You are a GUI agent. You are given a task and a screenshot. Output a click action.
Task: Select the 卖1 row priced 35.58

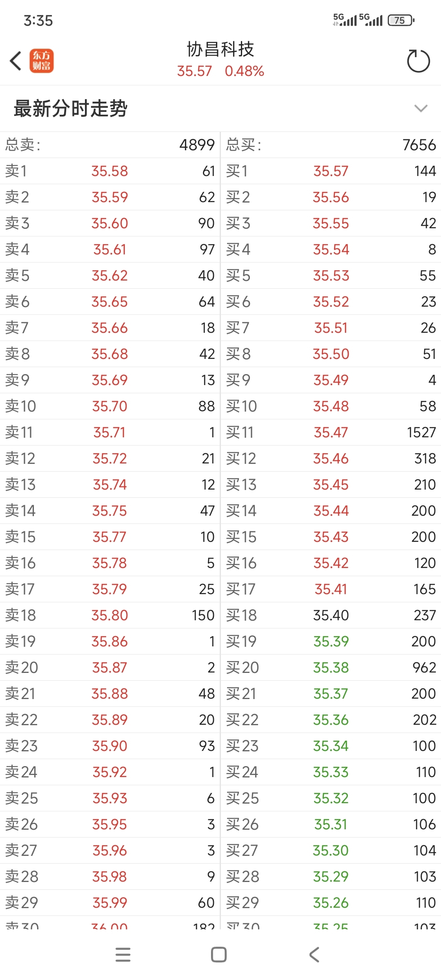click(x=110, y=171)
